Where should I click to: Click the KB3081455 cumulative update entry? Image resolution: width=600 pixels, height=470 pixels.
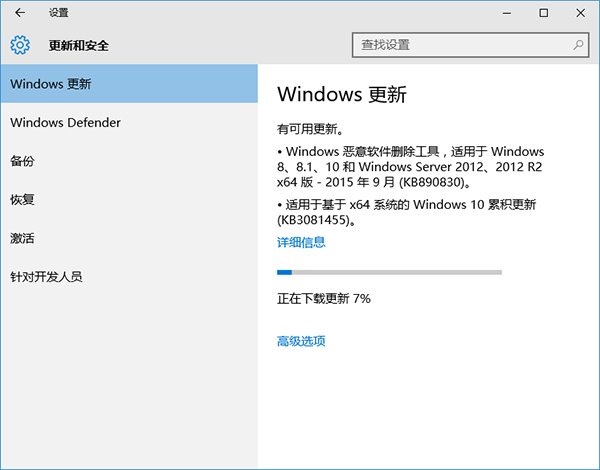pos(410,212)
